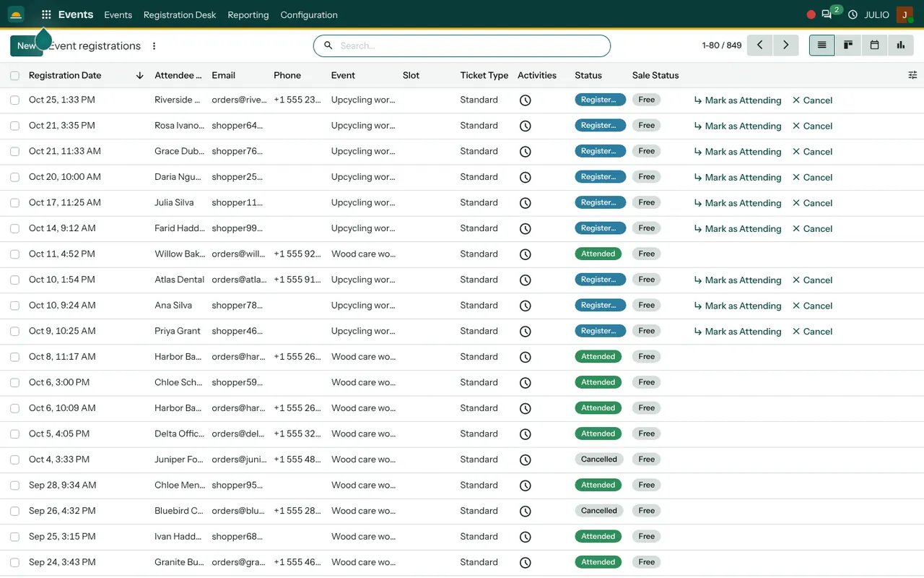Screen dimensions: 924x578
Task: Open the Registration Desk menu
Action: coord(180,14)
